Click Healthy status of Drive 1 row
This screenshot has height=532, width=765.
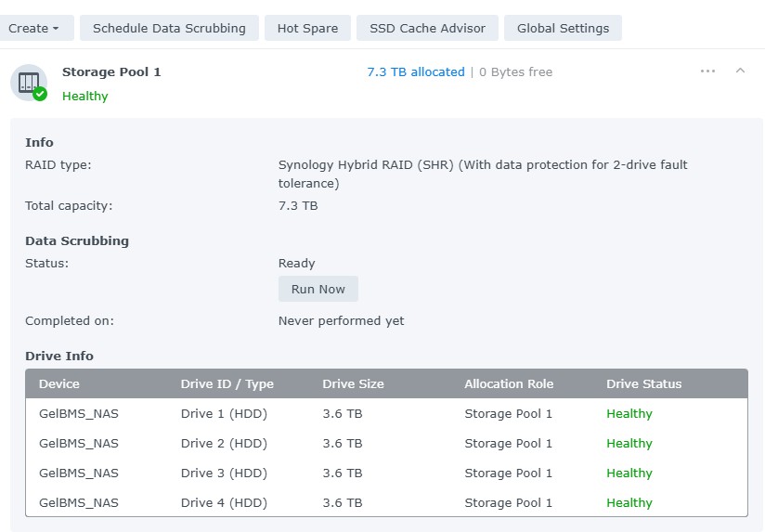point(629,414)
